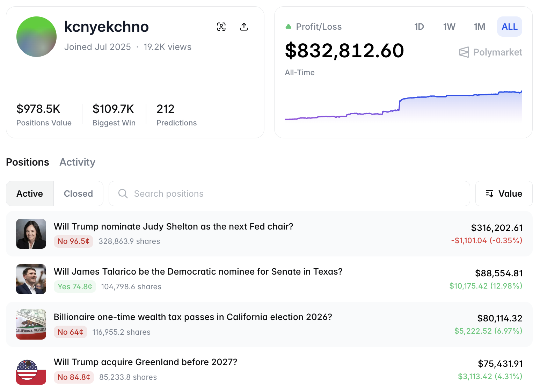Open Polymarket via its logo icon
Screen dimensions: 540x392
(464, 52)
